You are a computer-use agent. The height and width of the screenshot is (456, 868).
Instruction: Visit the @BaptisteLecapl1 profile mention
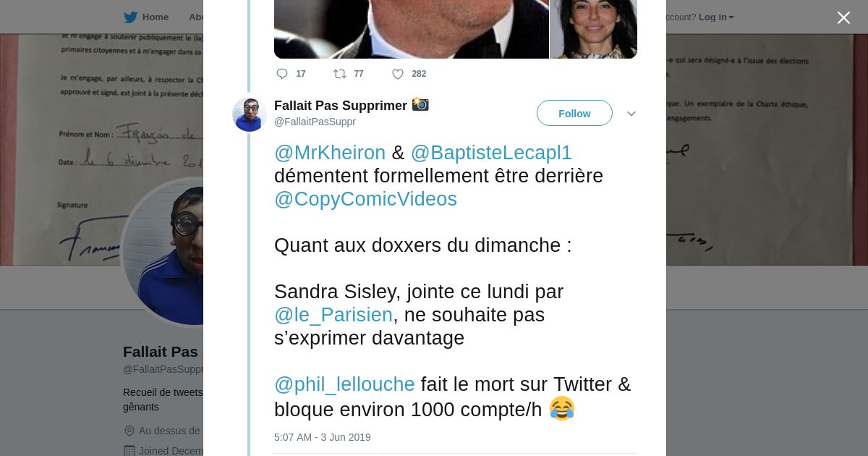point(491,153)
